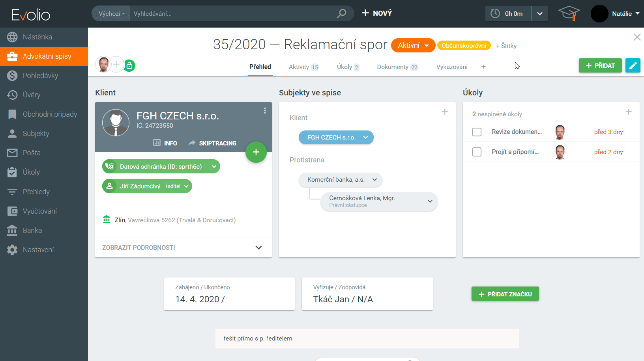Check the Projít a připomí... task checkbox
This screenshot has width=644, height=361.
pyautogui.click(x=477, y=152)
